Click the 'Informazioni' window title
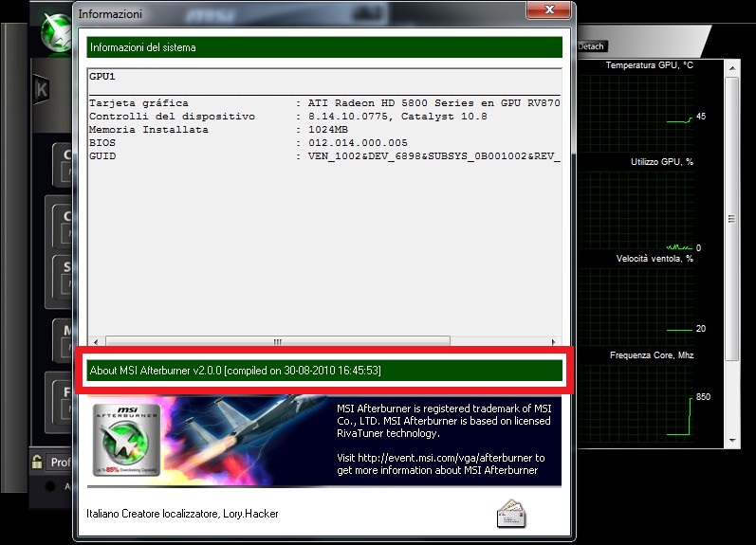 pos(110,14)
